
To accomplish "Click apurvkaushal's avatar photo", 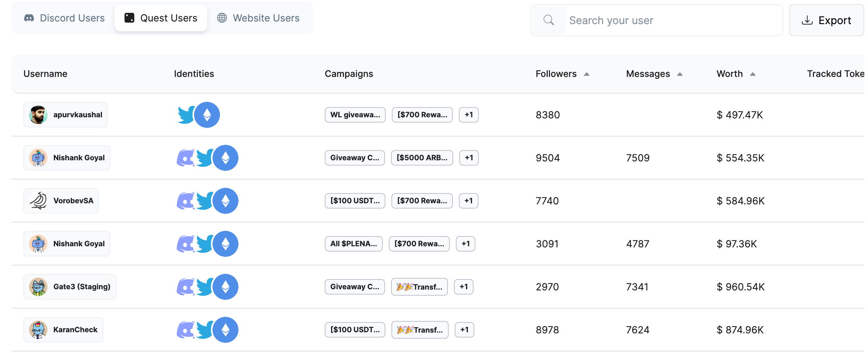I will coord(38,115).
